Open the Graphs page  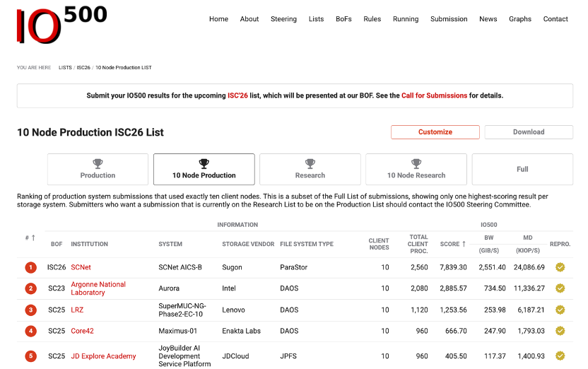[520, 19]
